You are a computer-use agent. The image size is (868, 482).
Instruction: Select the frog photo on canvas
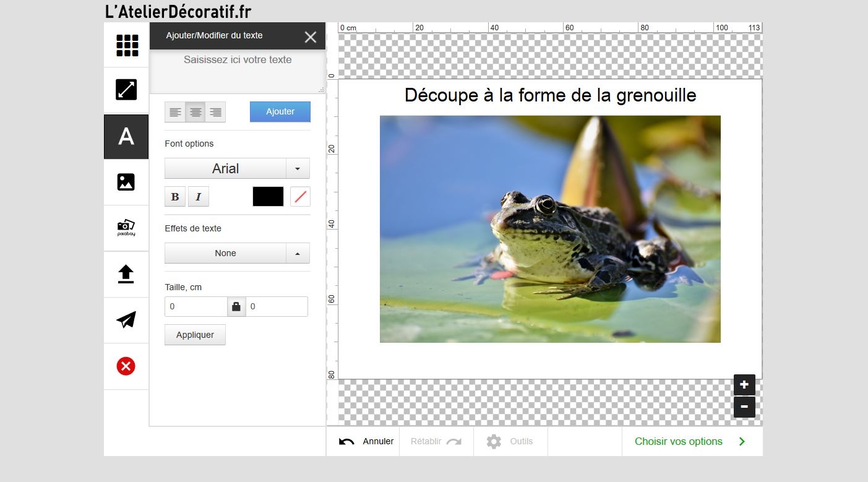point(550,229)
